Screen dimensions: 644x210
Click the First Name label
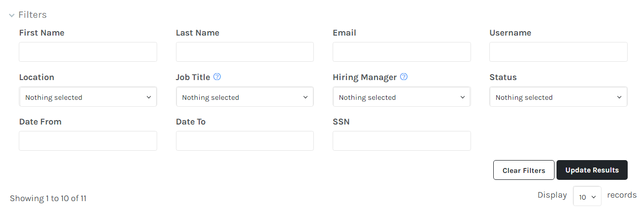[x=42, y=33]
